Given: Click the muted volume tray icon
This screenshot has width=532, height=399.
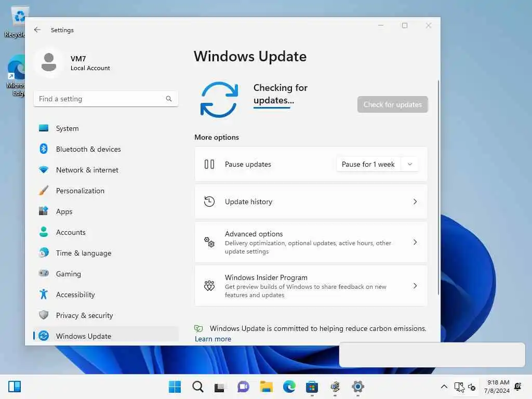Looking at the screenshot, I should 472,387.
